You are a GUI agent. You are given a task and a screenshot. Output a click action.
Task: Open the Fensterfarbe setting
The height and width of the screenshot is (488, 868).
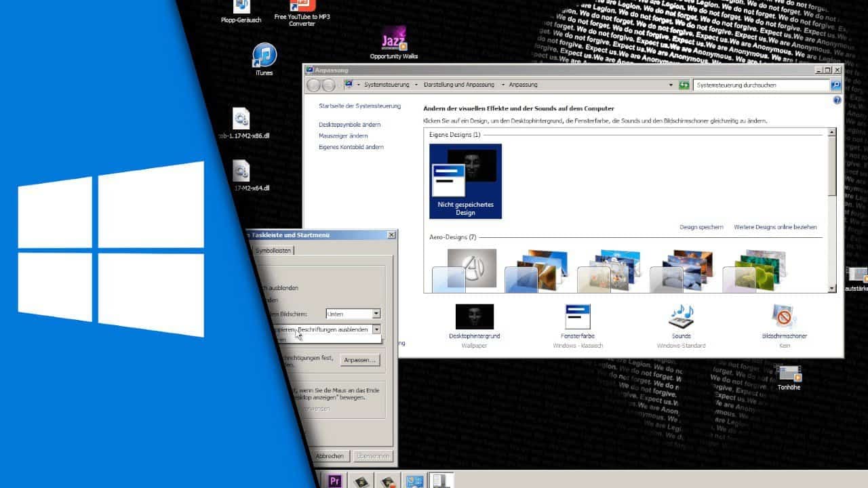tap(578, 326)
